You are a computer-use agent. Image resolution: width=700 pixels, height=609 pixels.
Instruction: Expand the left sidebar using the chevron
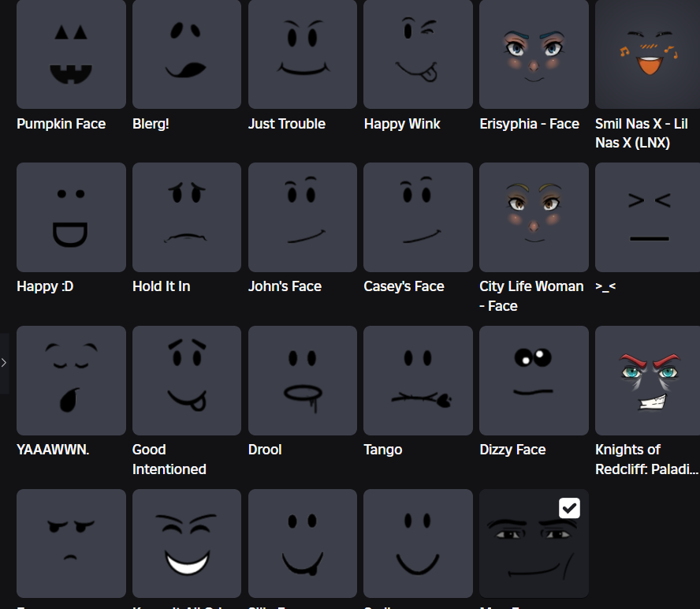point(4,363)
